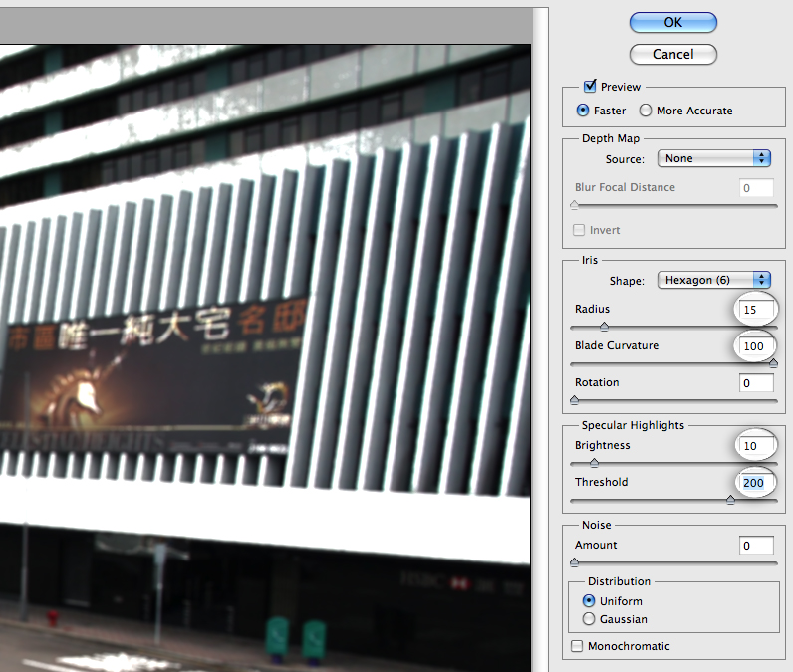Screen dimensions: 793x672
Task: Toggle the Invert checkbox
Action: (x=579, y=230)
